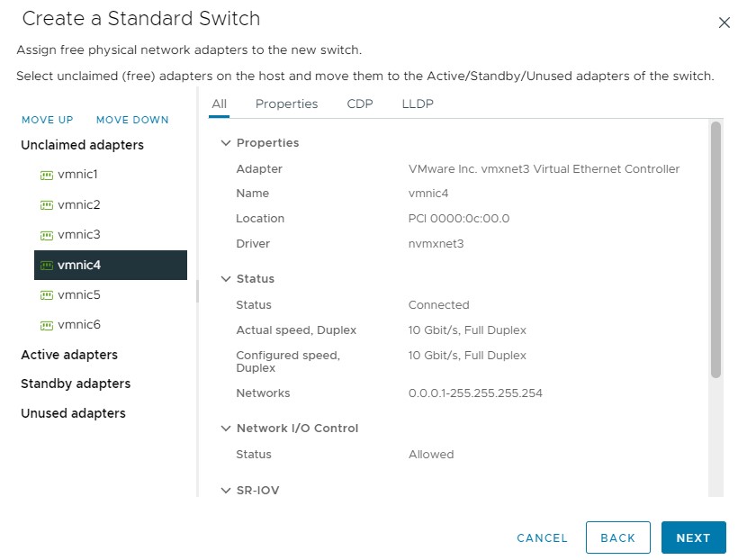
Task: Click MOVE UP to reorder adapter
Action: [47, 120]
